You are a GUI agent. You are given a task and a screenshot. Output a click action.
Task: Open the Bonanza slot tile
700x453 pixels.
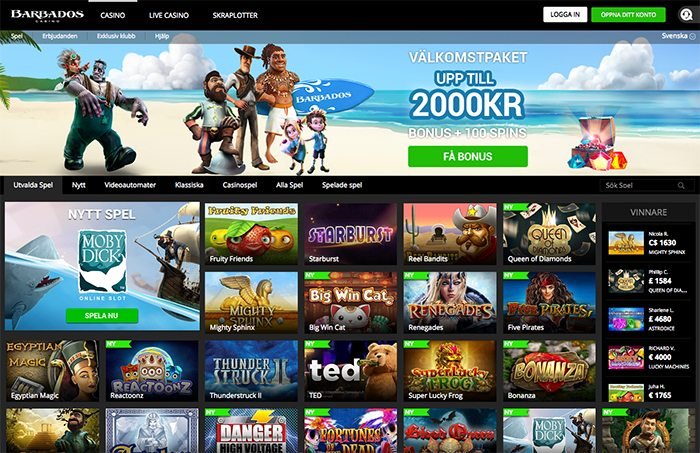[x=549, y=371]
